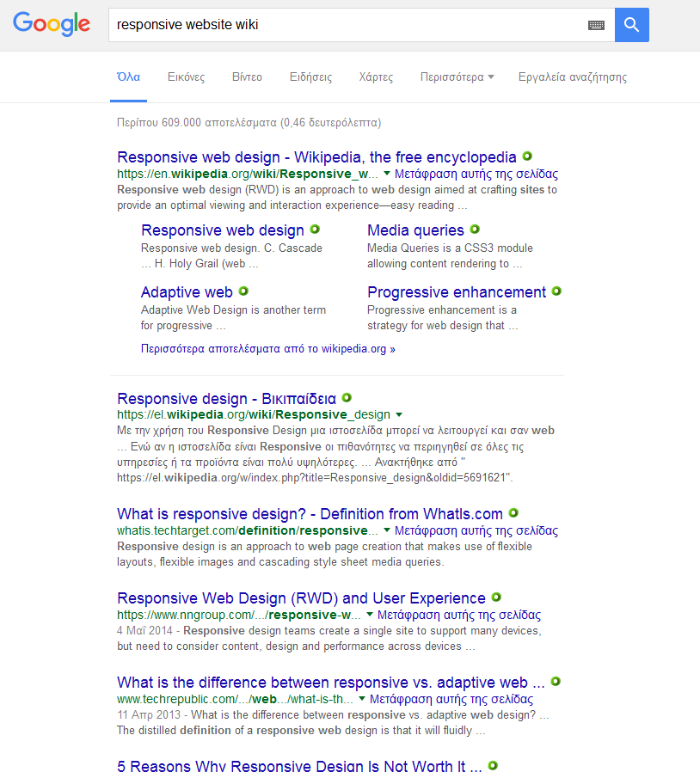This screenshot has height=772, width=700.
Task: Click the https://el.wikipedia.org/wiki/Responsive_design URL text
Action: 254,414
